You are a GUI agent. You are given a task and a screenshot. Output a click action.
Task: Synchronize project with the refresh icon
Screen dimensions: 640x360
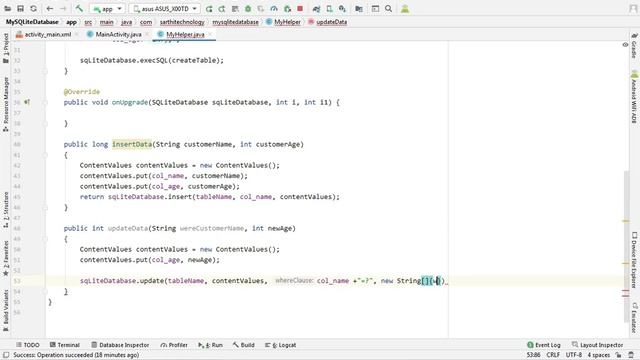click(33, 9)
